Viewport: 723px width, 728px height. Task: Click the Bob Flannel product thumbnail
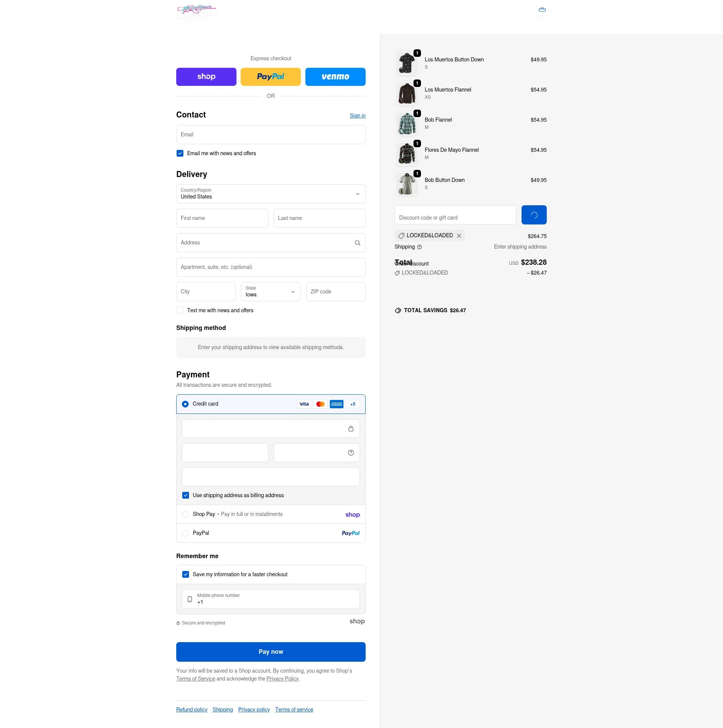coord(407,124)
